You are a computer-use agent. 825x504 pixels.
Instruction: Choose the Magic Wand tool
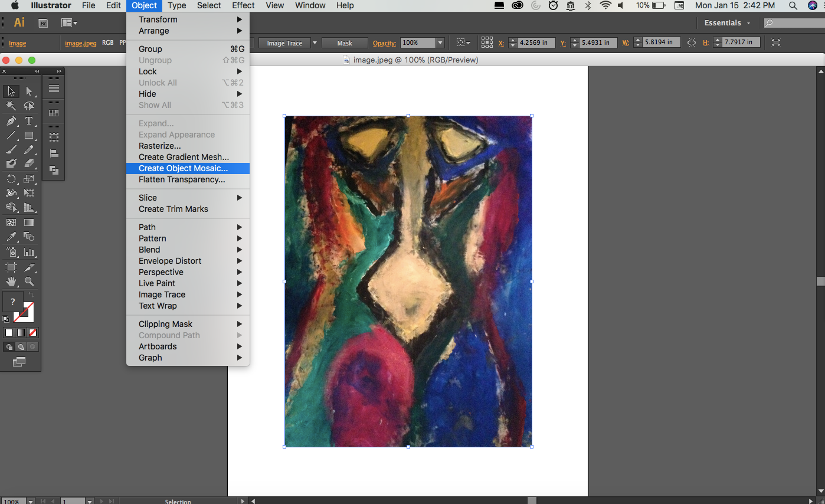click(x=11, y=106)
